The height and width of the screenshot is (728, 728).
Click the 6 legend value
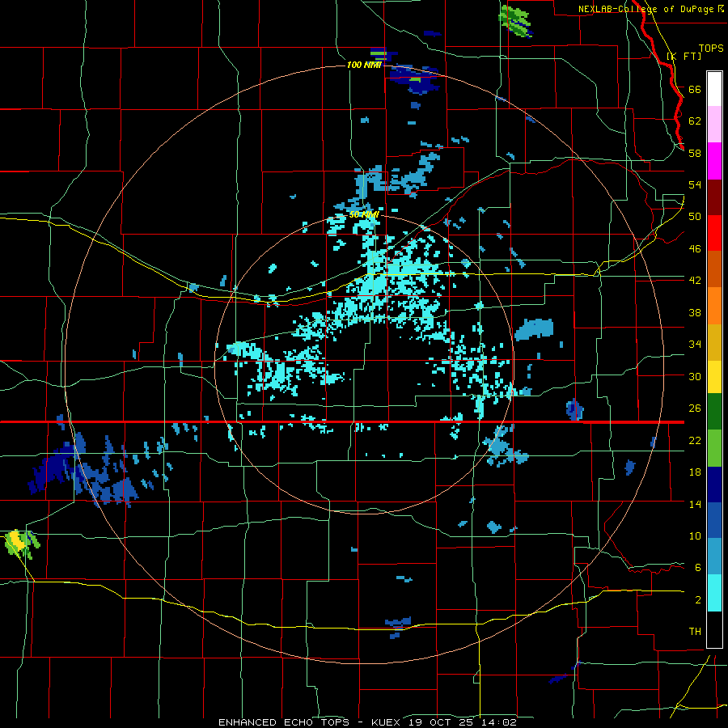click(697, 568)
